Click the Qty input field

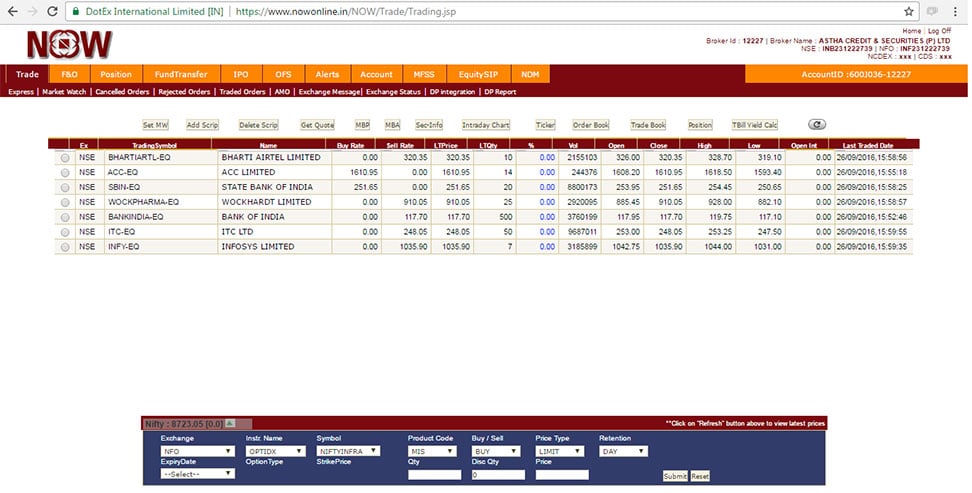434,475
